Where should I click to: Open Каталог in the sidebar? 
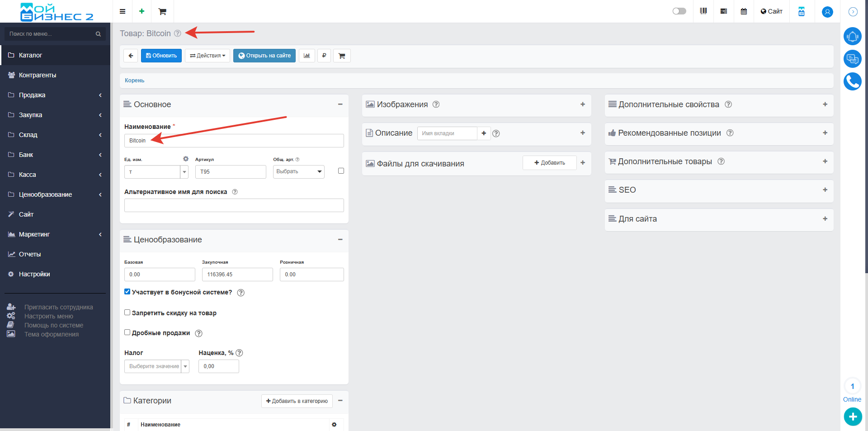(x=55, y=55)
